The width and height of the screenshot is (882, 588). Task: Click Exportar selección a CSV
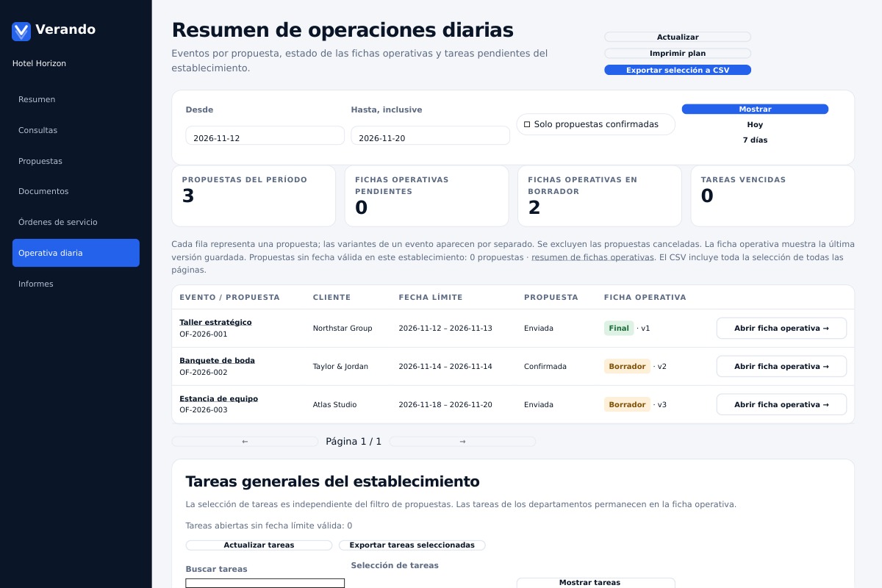[678, 70]
